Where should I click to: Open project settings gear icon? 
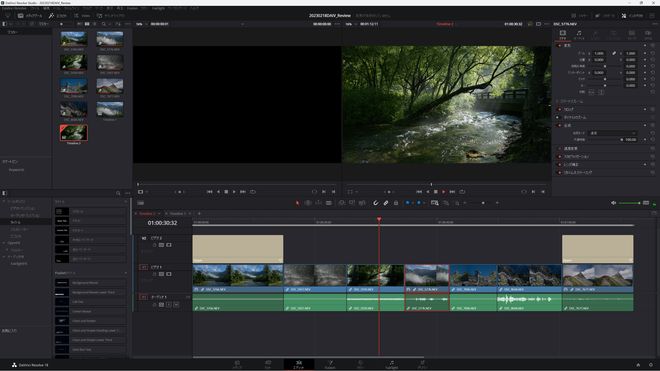(x=651, y=365)
